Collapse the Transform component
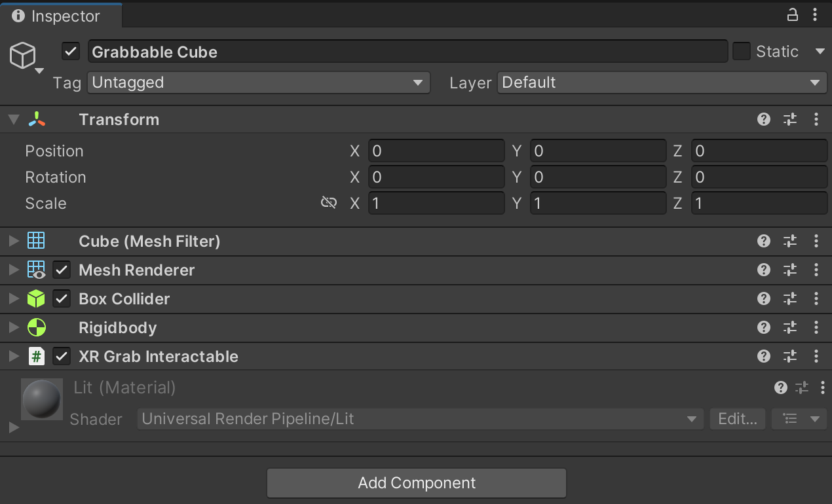 point(13,119)
